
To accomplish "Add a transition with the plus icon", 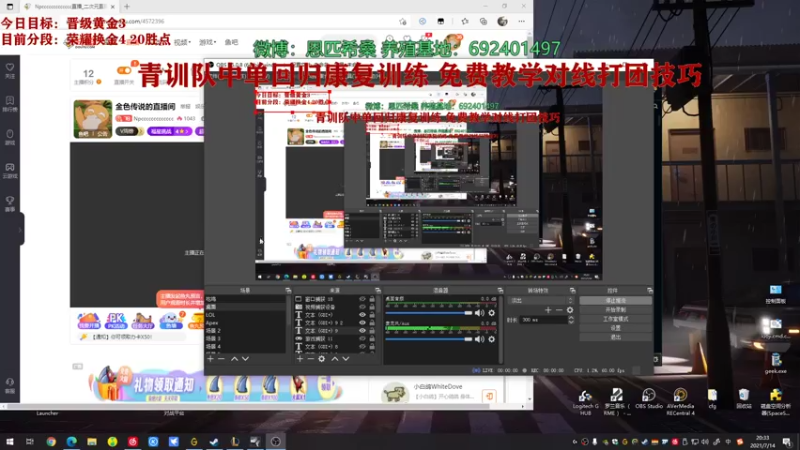I will (548, 310).
